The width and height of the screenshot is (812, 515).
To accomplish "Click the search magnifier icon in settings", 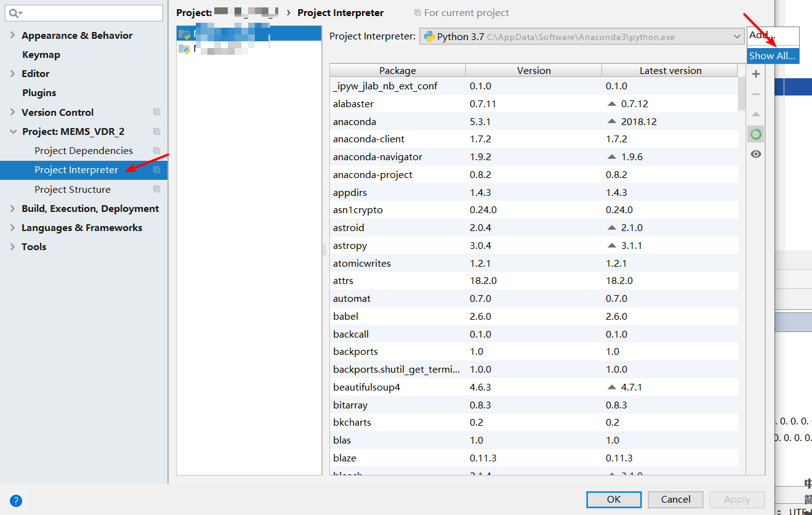I will coord(15,13).
